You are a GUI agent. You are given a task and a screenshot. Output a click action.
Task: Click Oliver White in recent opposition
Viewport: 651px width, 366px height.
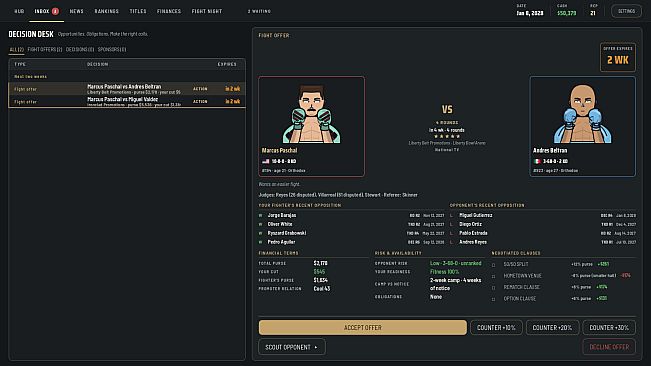(x=280, y=224)
